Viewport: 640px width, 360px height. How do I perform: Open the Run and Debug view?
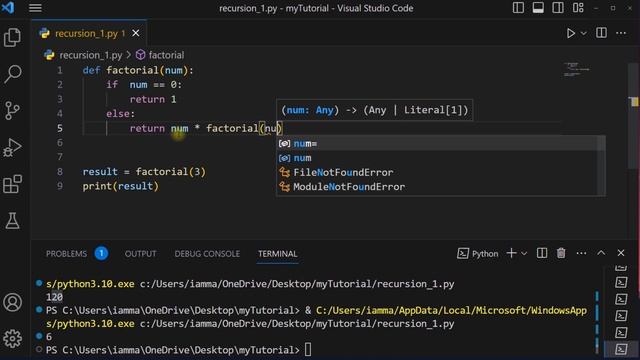coord(12,147)
